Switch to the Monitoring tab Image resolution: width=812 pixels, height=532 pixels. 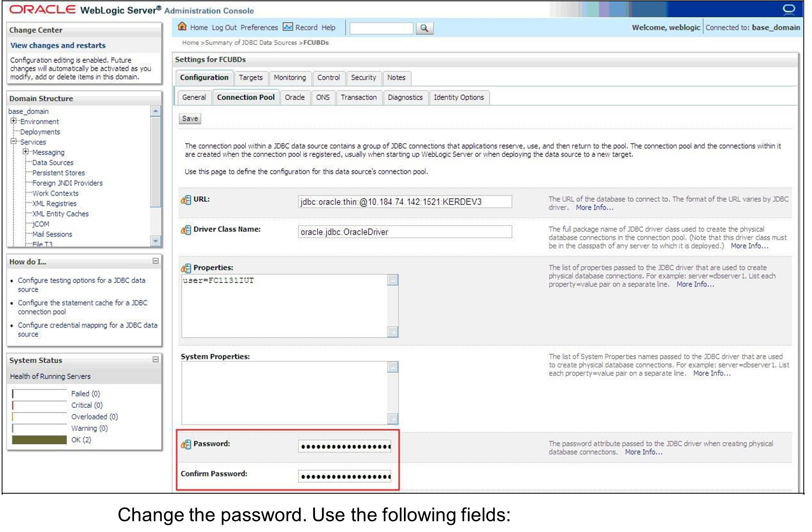[x=290, y=77]
